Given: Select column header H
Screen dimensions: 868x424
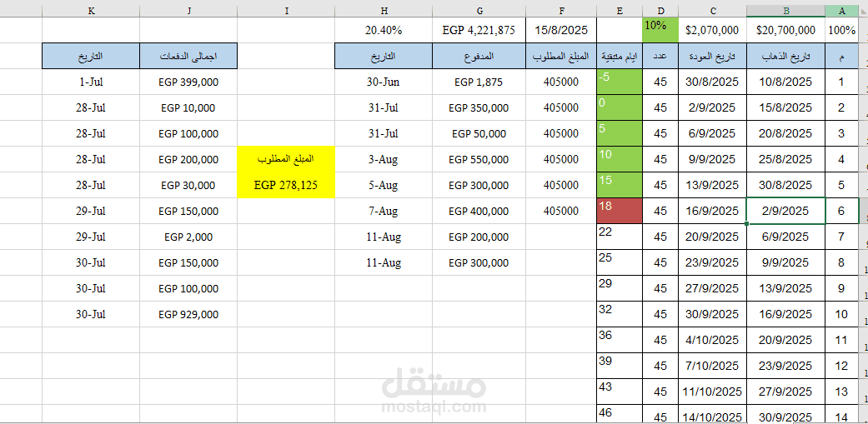Looking at the screenshot, I should (x=384, y=11).
